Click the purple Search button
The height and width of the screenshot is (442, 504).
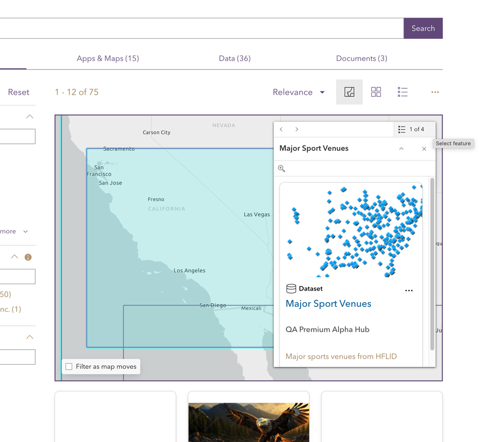tap(423, 28)
